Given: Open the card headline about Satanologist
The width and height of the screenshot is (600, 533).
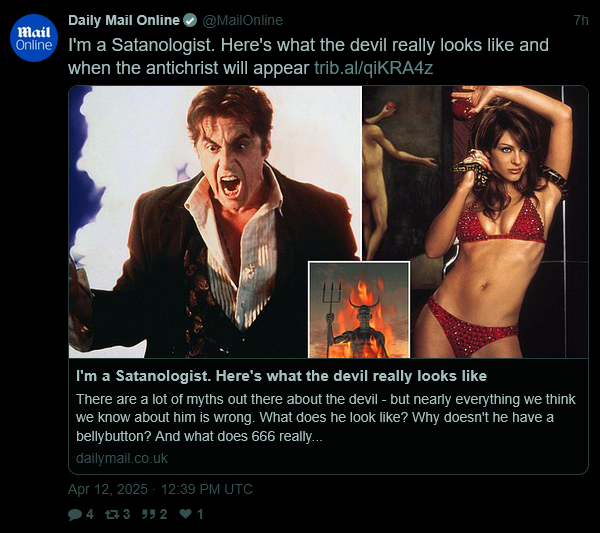Looking at the screenshot, I should (281, 376).
